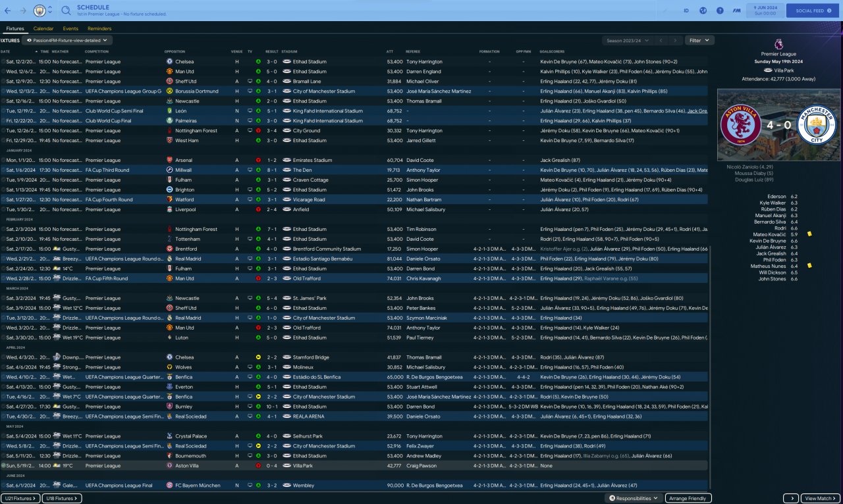Toggle the selector on the Crystal Palace row
This screenshot has width=843, height=504.
pyautogui.click(x=3, y=436)
